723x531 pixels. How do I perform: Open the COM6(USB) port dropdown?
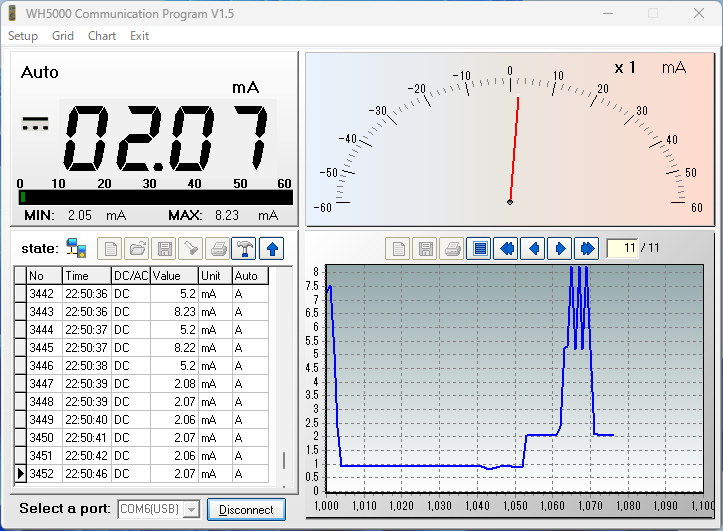pyautogui.click(x=191, y=510)
